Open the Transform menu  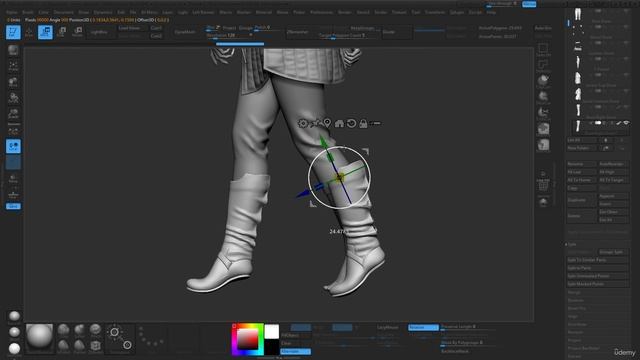coord(435,12)
